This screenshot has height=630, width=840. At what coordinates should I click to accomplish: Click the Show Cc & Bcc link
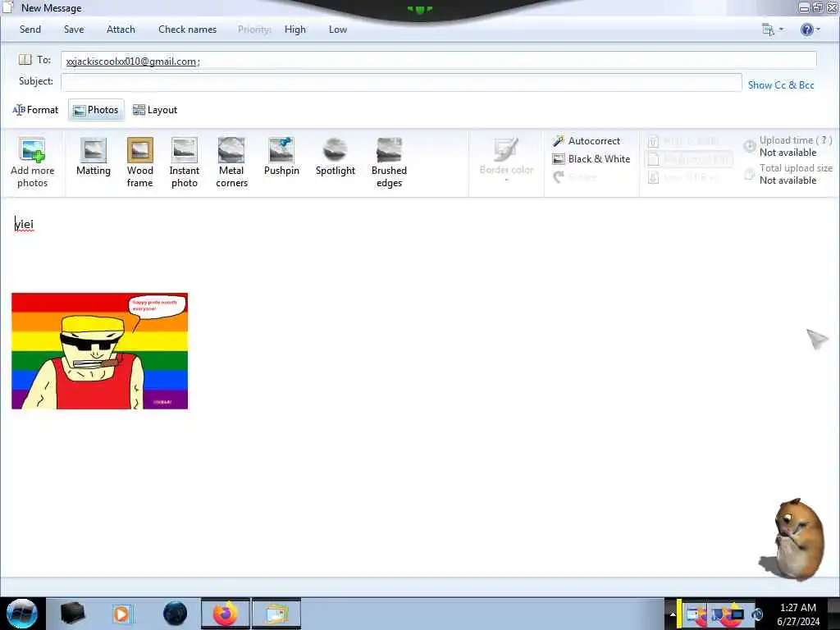click(x=781, y=85)
